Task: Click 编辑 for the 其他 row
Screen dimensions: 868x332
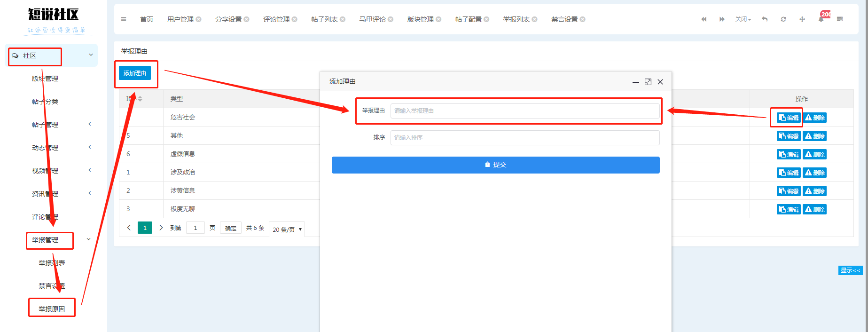Action: pyautogui.click(x=789, y=136)
